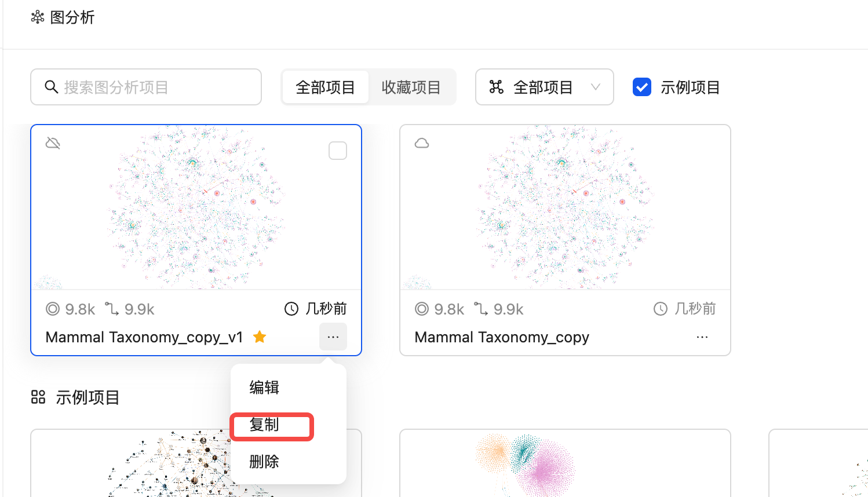
Task: Click the project-type icon in 全部项目 dropdown
Action: coord(497,87)
